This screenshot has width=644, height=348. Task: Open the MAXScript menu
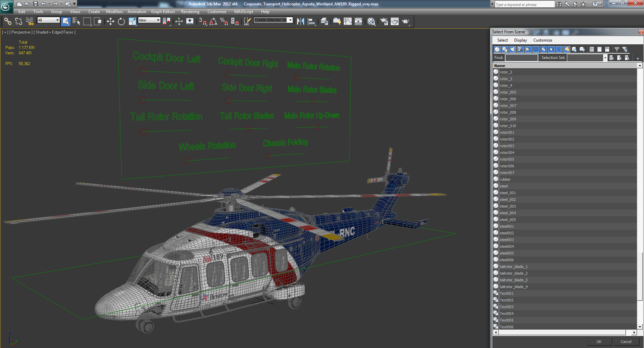click(244, 12)
